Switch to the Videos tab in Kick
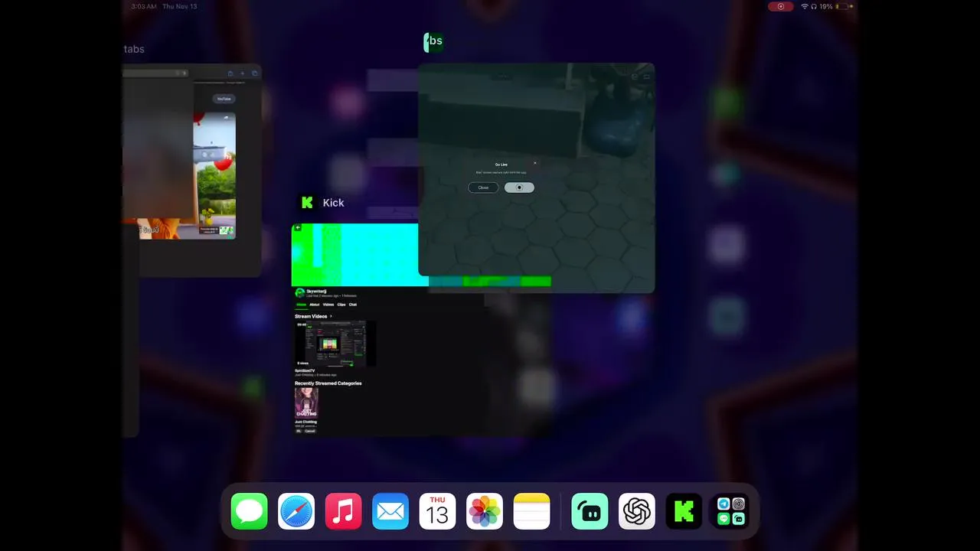Viewport: 980px width, 551px height. [x=328, y=305]
